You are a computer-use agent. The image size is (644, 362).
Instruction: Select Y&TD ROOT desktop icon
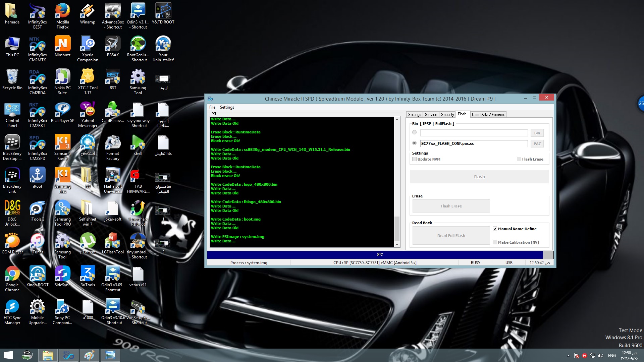tap(163, 13)
